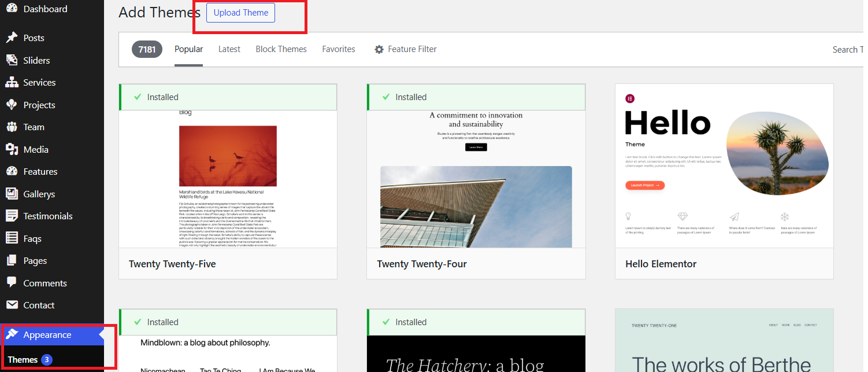Click the Sliders images icon
Image resolution: width=868 pixels, height=372 pixels.
pos(12,60)
